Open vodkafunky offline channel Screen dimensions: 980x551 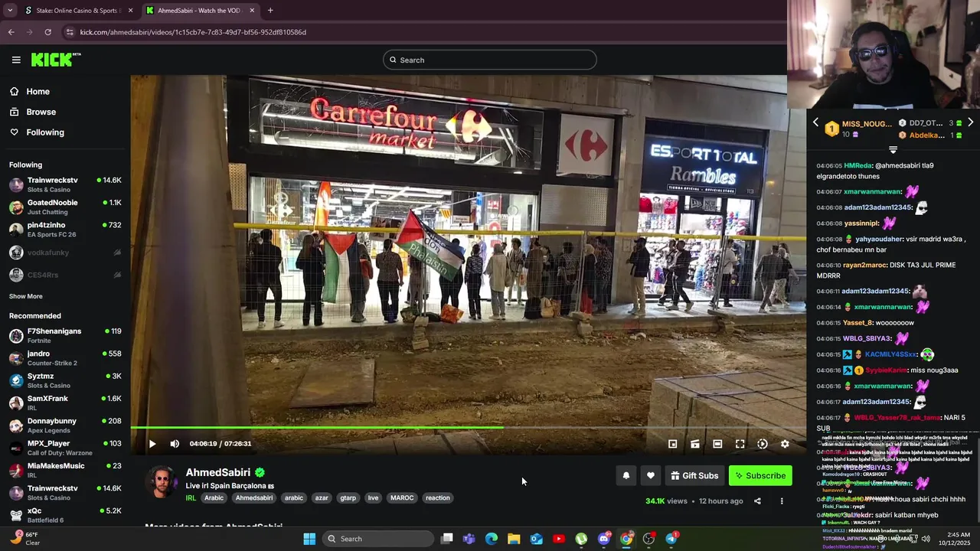(65, 253)
